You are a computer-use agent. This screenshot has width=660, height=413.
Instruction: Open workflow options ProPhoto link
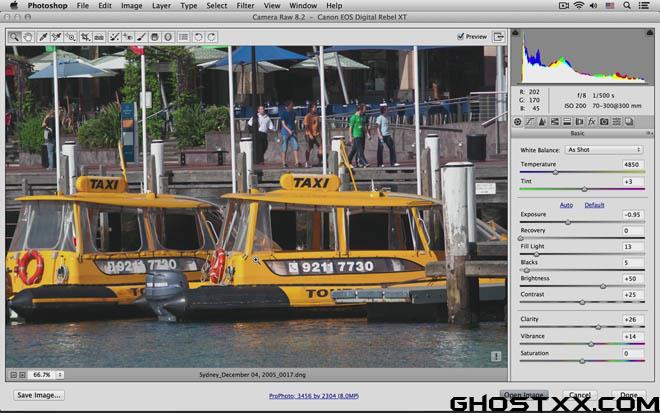[314, 396]
